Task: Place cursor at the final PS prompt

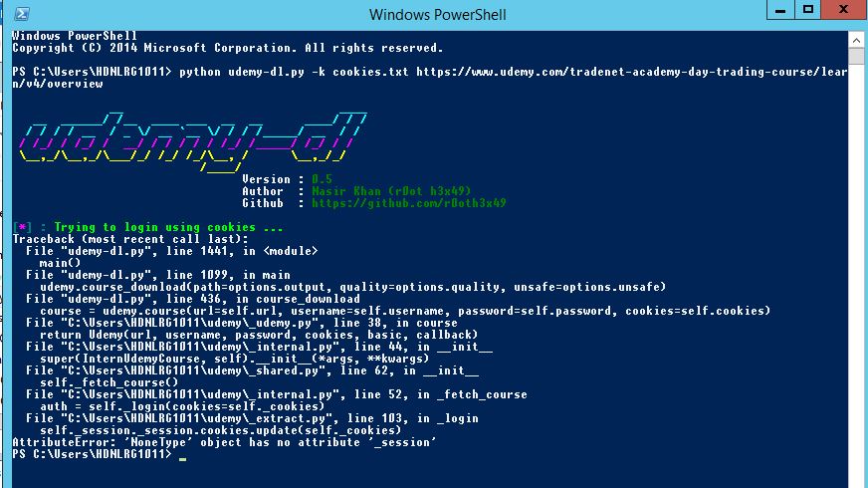Action: [183, 455]
